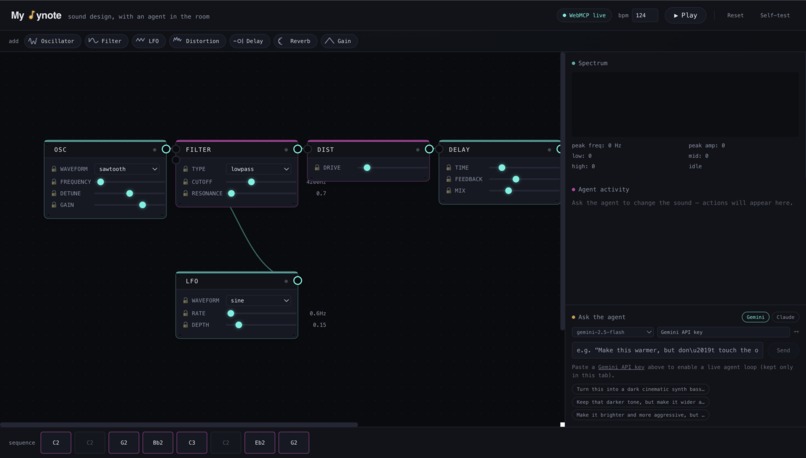The height and width of the screenshot is (458, 806).
Task: Choose the dark cinematic synth bass suggestion
Action: pos(640,389)
